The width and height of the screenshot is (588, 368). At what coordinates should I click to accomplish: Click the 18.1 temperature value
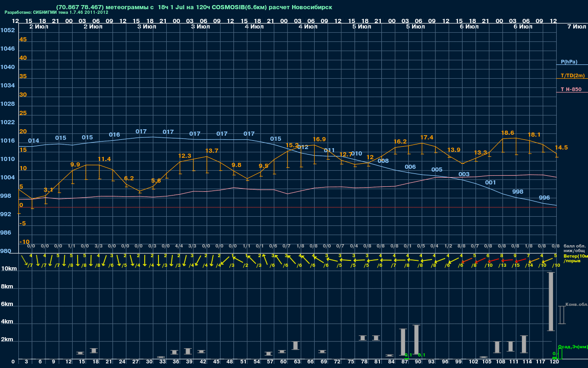tap(534, 135)
